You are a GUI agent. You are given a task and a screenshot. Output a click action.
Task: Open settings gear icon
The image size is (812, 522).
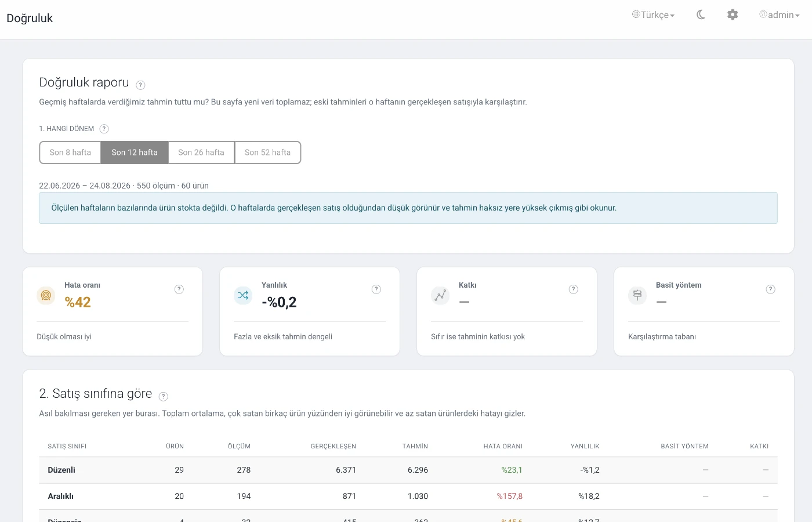click(x=733, y=14)
